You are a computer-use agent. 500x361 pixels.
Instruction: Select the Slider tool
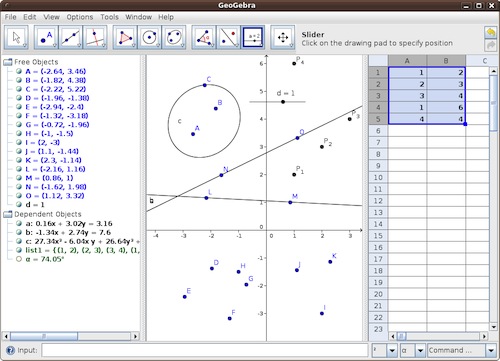(253, 37)
